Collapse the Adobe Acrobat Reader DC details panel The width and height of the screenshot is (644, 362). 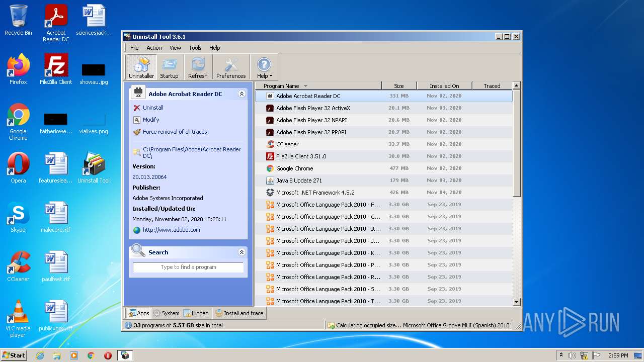(x=242, y=94)
